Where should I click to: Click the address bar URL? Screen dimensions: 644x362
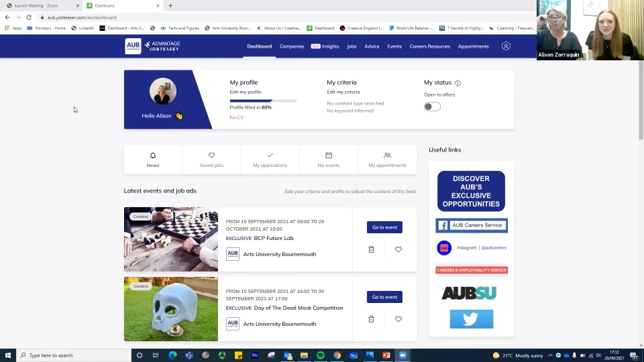pos(82,17)
